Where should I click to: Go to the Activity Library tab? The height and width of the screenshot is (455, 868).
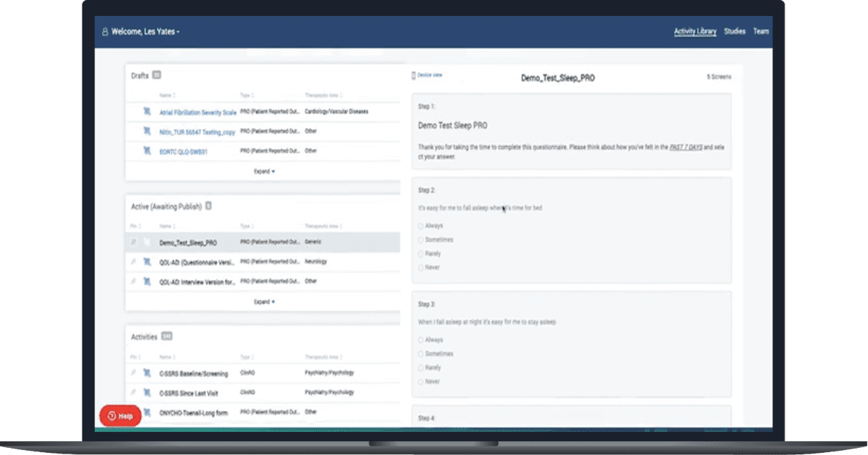(694, 32)
